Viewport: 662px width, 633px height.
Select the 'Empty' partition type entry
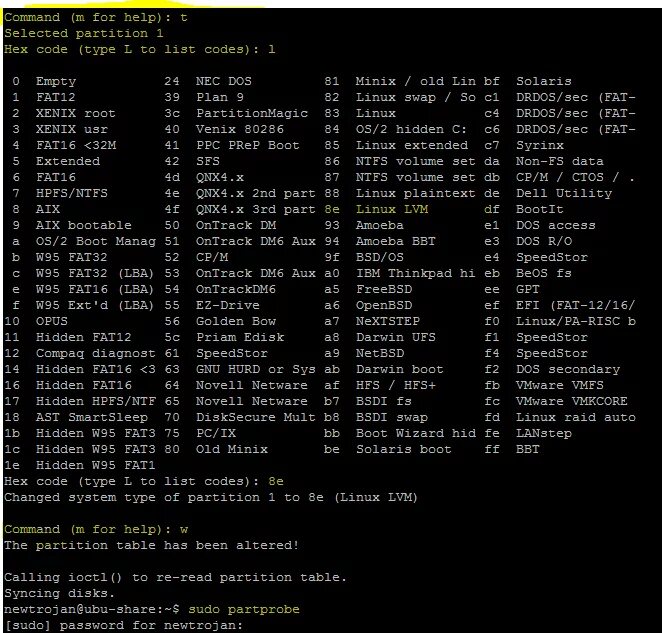[x=56, y=82]
